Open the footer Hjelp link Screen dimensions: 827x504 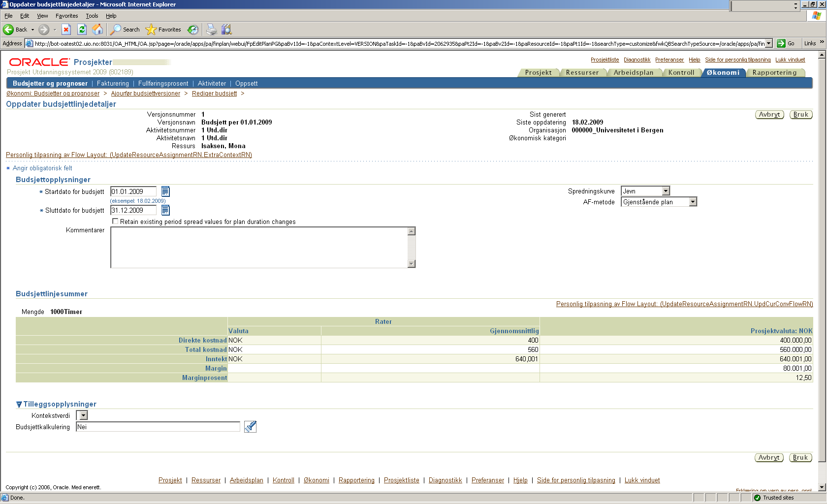pos(520,480)
